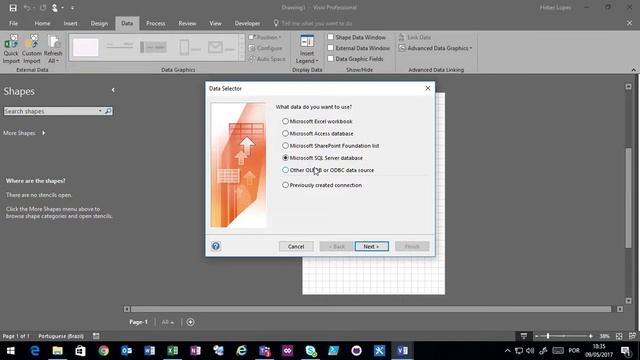The width and height of the screenshot is (640, 360).
Task: Switch to the Insert tab
Action: [71, 23]
